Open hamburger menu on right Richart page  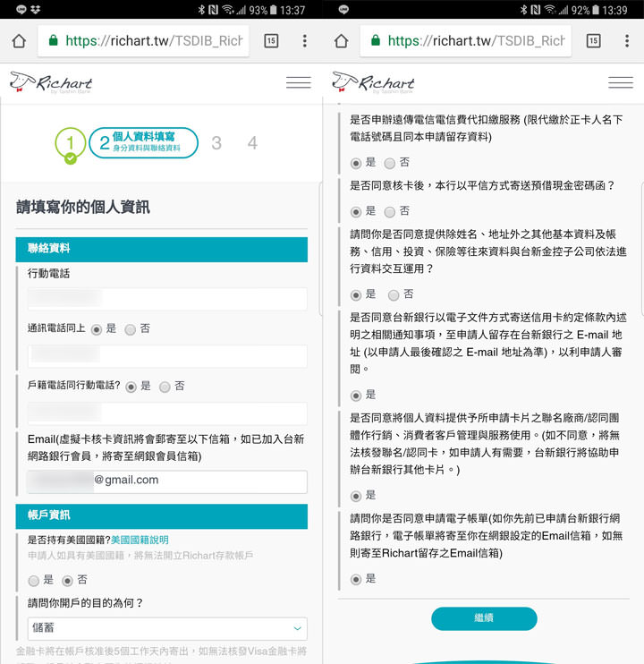[x=621, y=82]
